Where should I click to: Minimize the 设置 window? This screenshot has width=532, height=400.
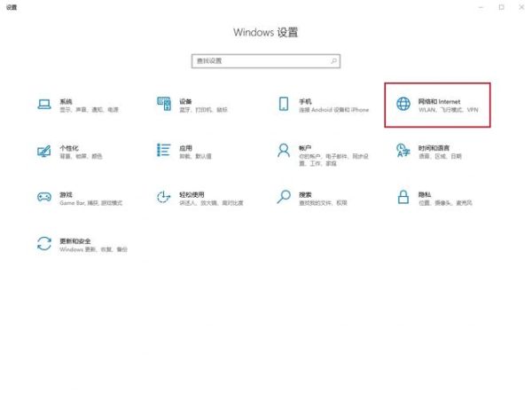pyautogui.click(x=481, y=7)
